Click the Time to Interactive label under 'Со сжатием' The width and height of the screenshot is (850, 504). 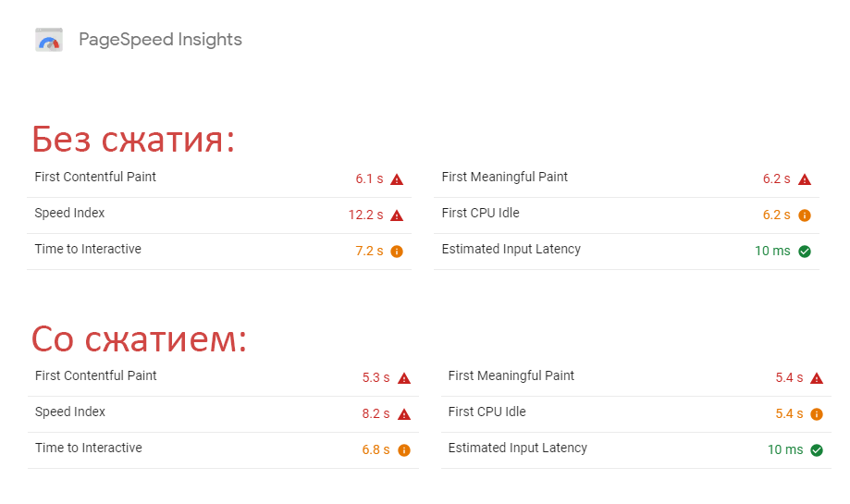tap(89, 448)
